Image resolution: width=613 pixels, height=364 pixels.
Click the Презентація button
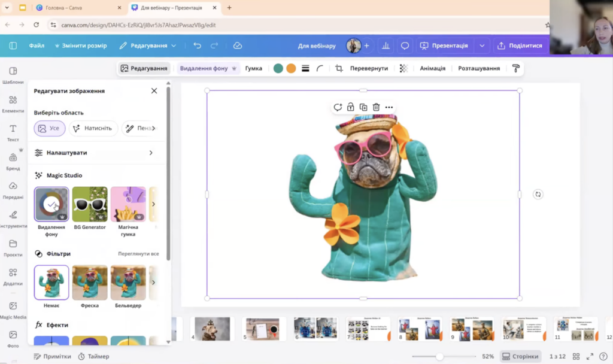[x=445, y=45]
